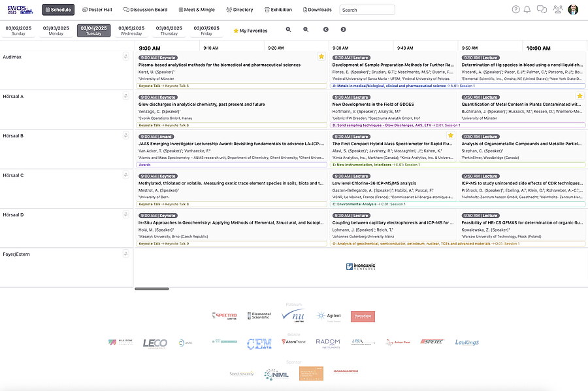This screenshot has width=588, height=391.
Task: Click the horizontal schedule scrollbar thumb
Action: tap(152, 288)
